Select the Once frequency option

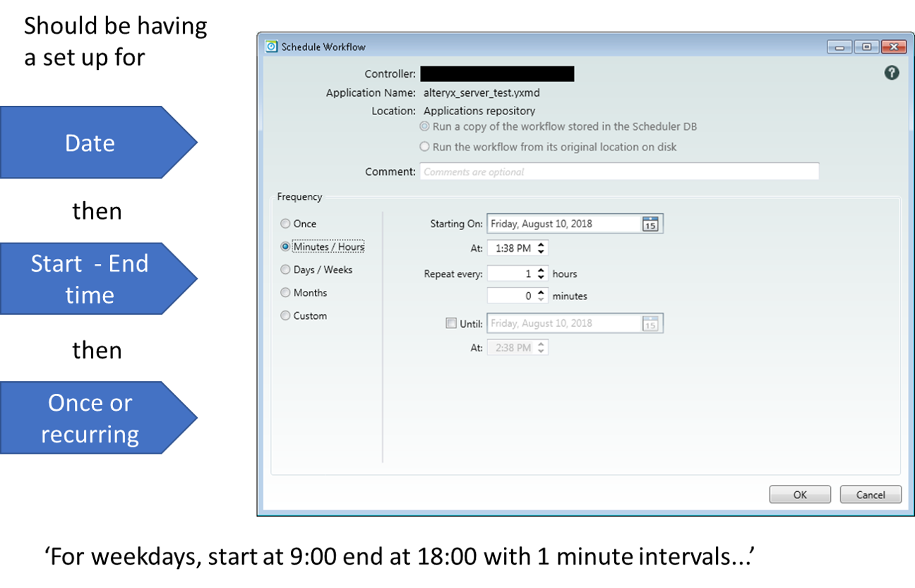285,223
